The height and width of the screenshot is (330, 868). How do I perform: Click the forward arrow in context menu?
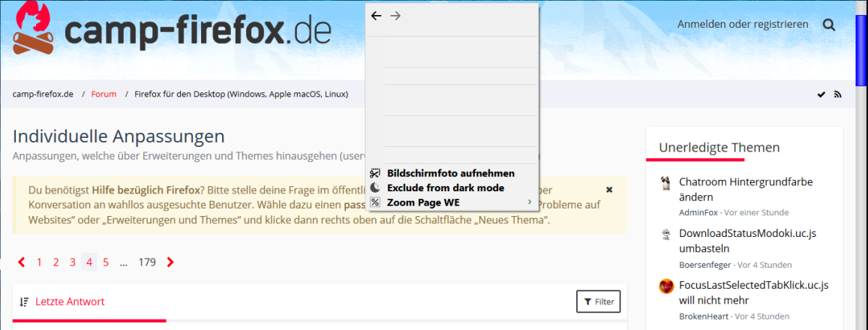click(x=395, y=16)
